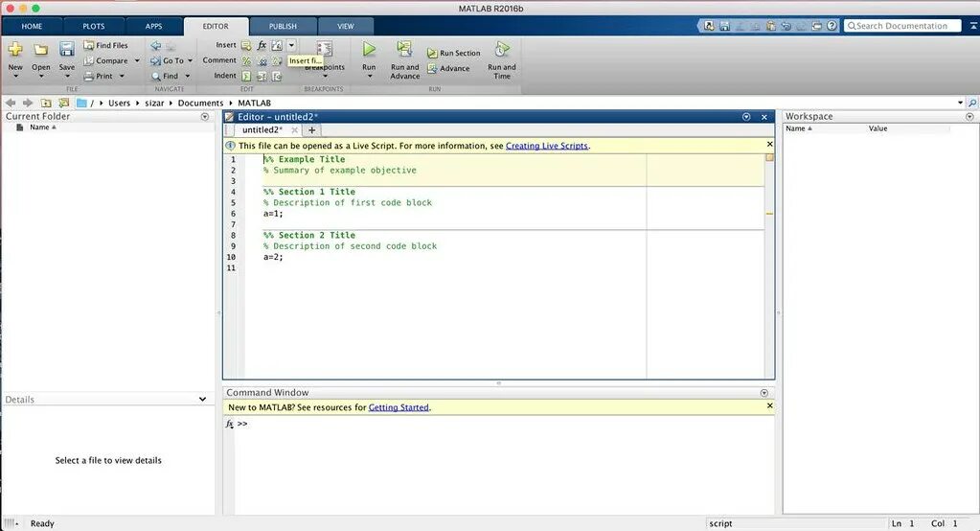Viewport: 980px width, 531px height.
Task: Click Documents in the folder path
Action: [x=200, y=103]
